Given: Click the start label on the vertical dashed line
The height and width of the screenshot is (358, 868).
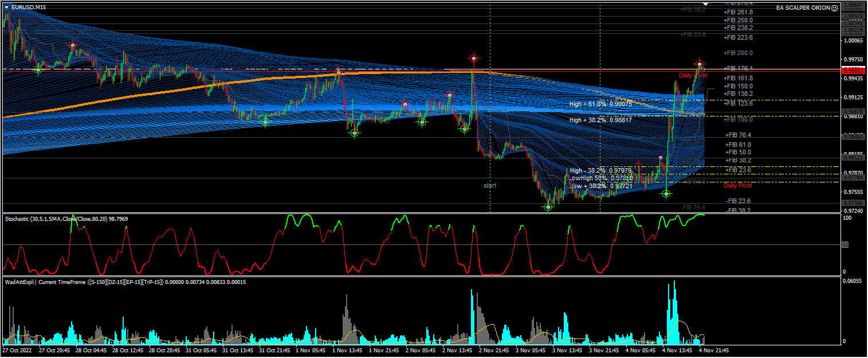Looking at the screenshot, I should pyautogui.click(x=490, y=185).
